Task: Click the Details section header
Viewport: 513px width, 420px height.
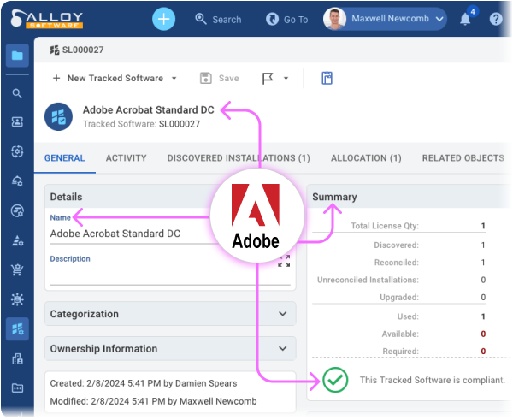Action: [131, 197]
